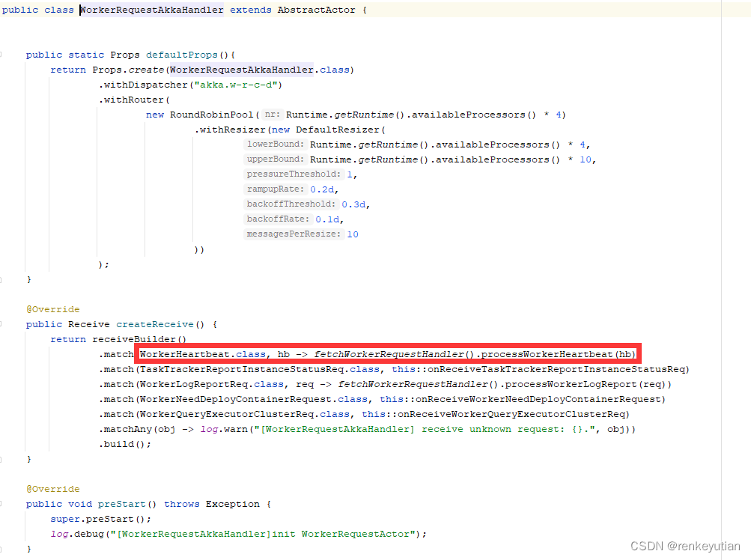This screenshot has height=560, width=751.
Task: Click the value 10 after messagesPerResize
Action: tap(353, 234)
